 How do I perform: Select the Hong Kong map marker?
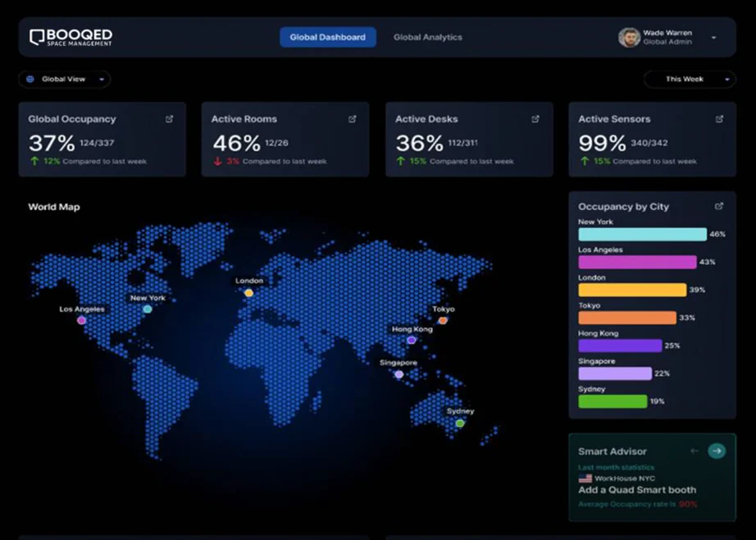pyautogui.click(x=412, y=340)
